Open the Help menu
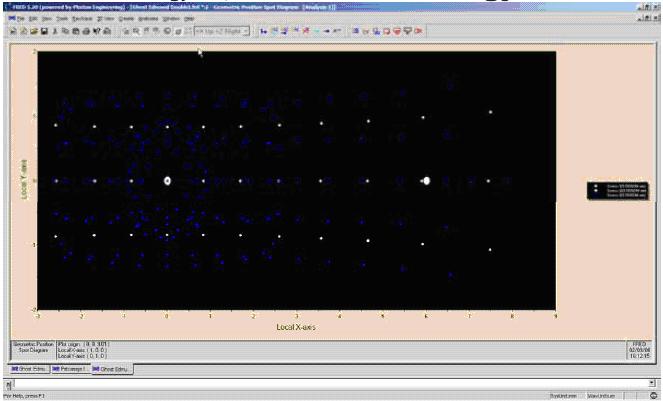Screen dimensions: 663x401 click(x=189, y=19)
